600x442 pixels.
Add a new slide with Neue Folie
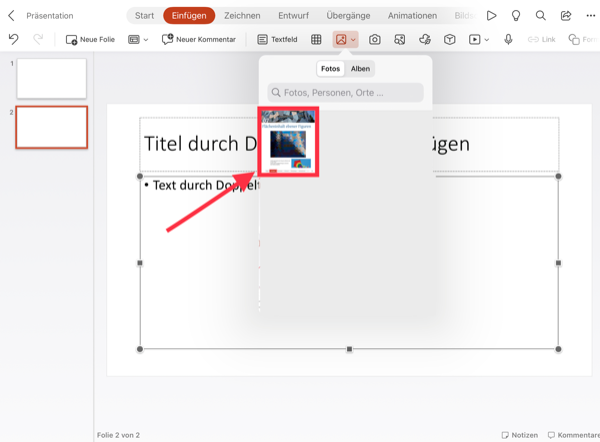coord(90,39)
